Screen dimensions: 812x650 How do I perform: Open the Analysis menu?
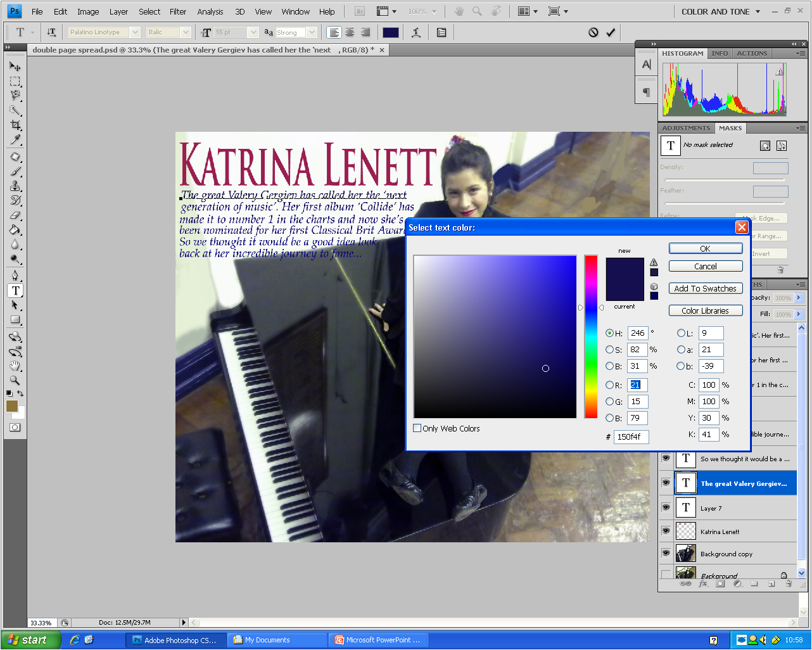(x=210, y=11)
